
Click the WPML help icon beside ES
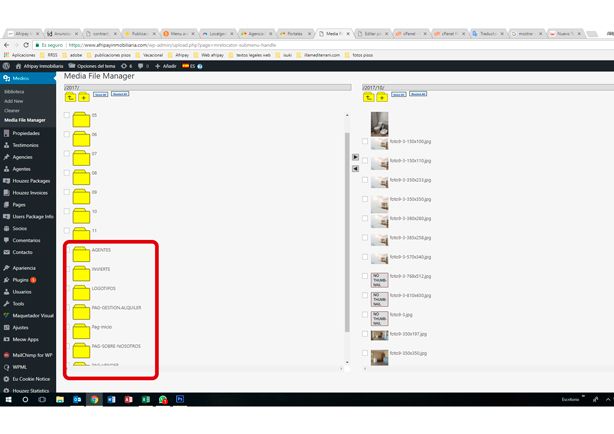(x=200, y=66)
